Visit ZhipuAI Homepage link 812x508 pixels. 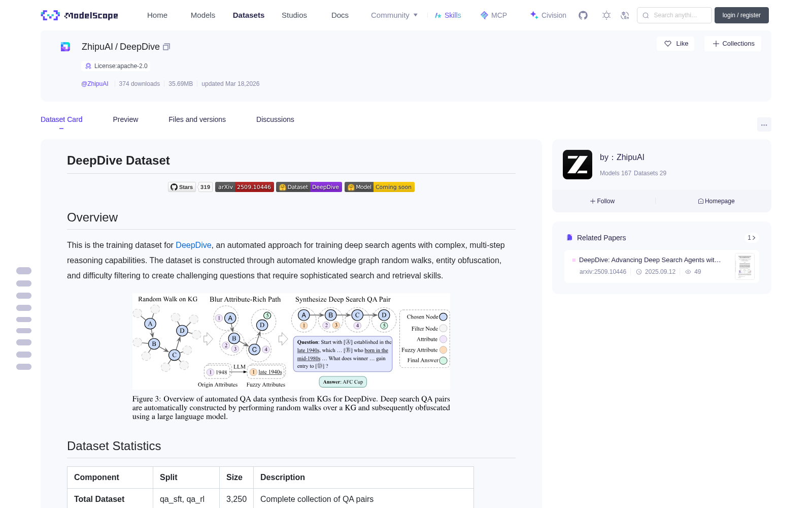pos(716,201)
